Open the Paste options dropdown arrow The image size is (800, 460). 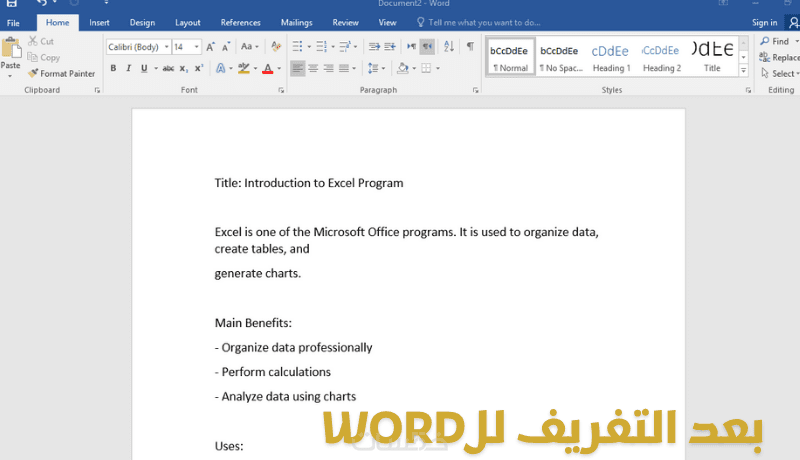pyautogui.click(x=10, y=76)
